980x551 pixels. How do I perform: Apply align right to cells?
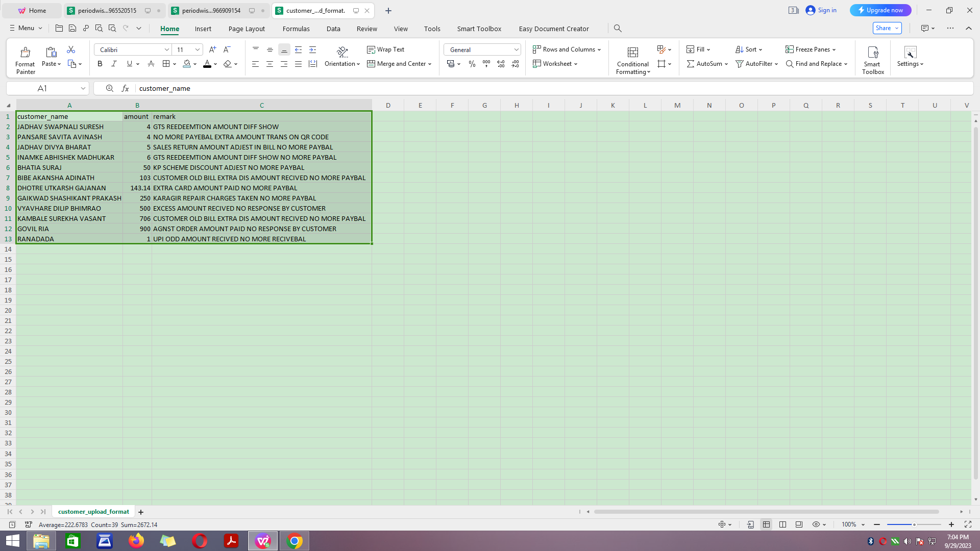pyautogui.click(x=284, y=64)
